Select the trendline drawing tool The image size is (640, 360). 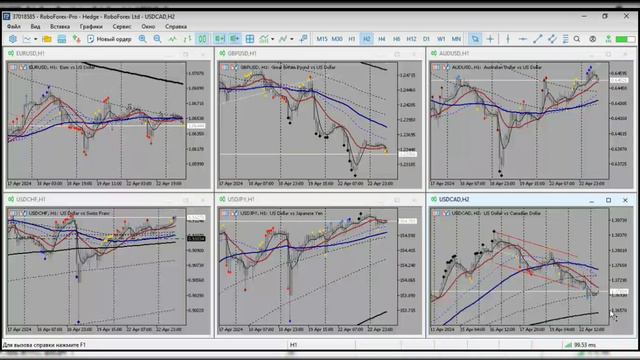pyautogui.click(x=538, y=39)
